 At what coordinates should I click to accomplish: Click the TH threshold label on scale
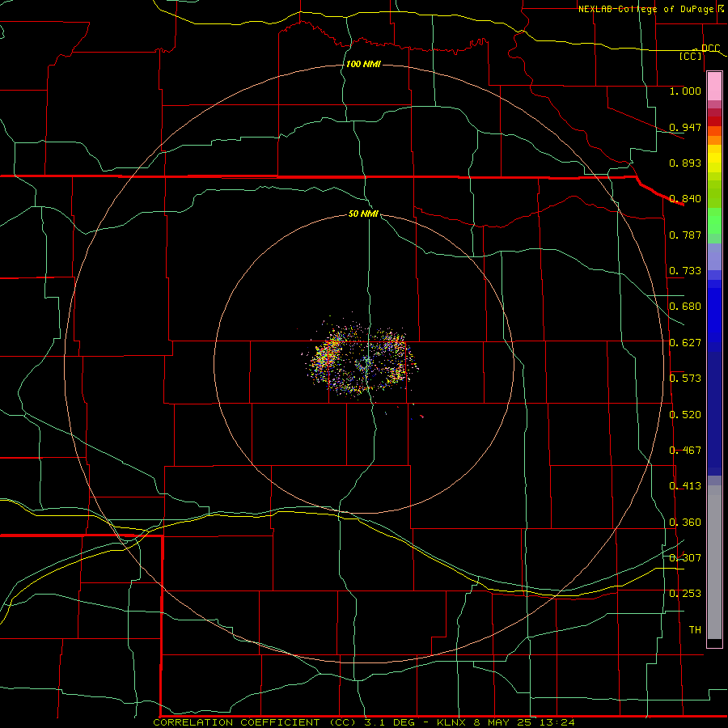tap(695, 630)
